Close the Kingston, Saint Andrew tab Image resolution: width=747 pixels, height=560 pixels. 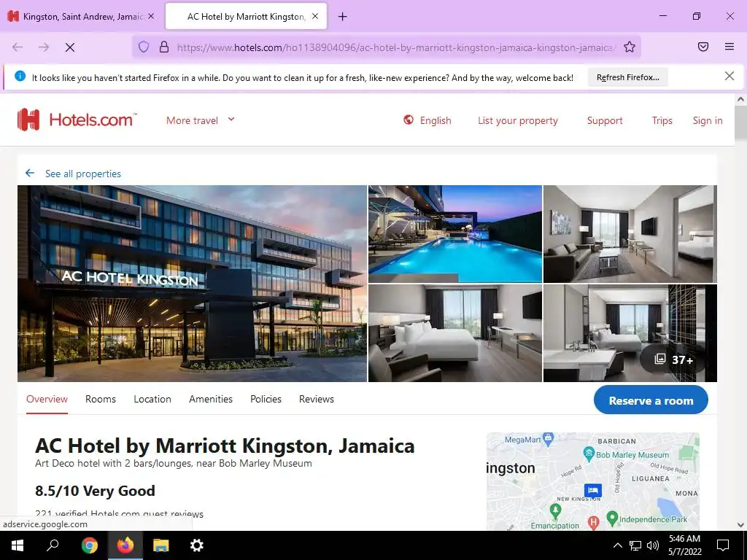pos(151,16)
